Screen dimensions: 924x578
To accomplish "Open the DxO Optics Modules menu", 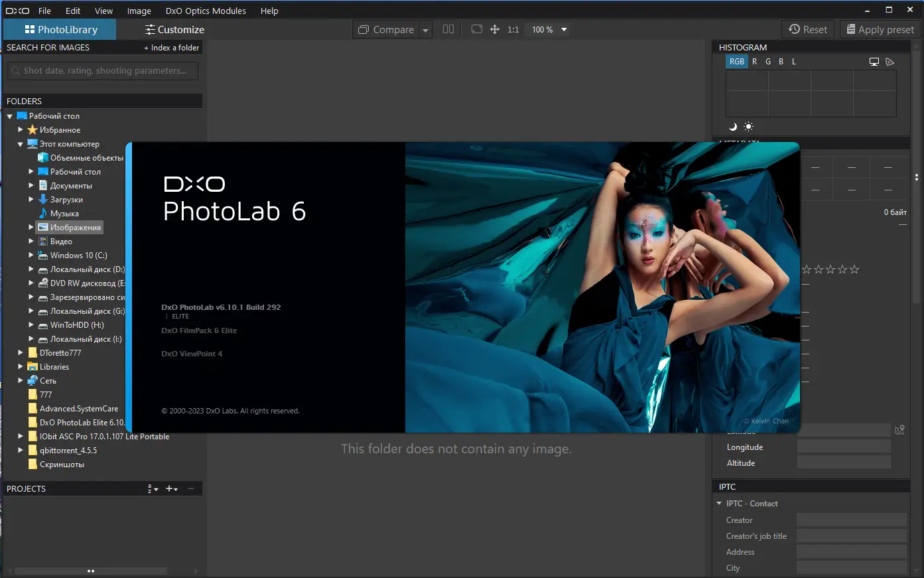I will click(206, 11).
